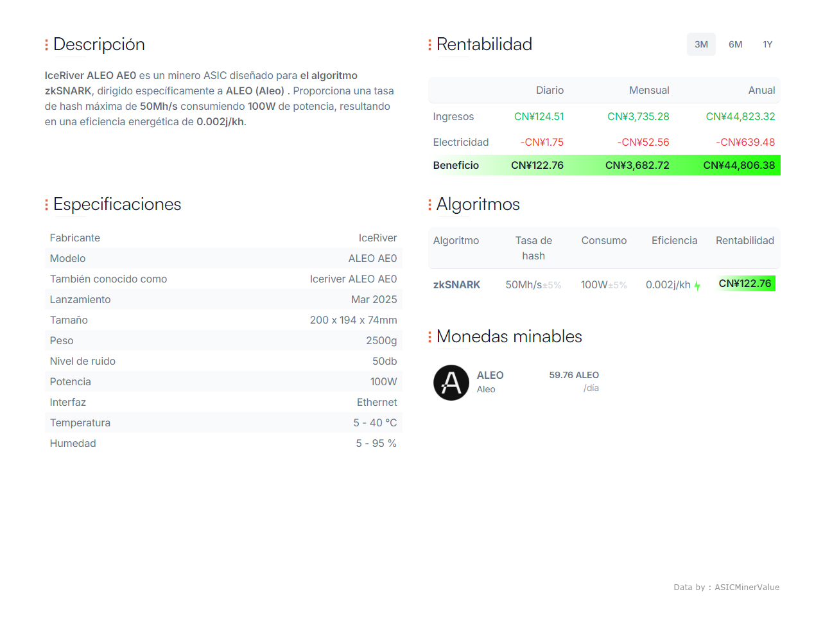The height and width of the screenshot is (644, 832).
Task: Click the Interfaz value Ethernet
Action: click(x=377, y=402)
